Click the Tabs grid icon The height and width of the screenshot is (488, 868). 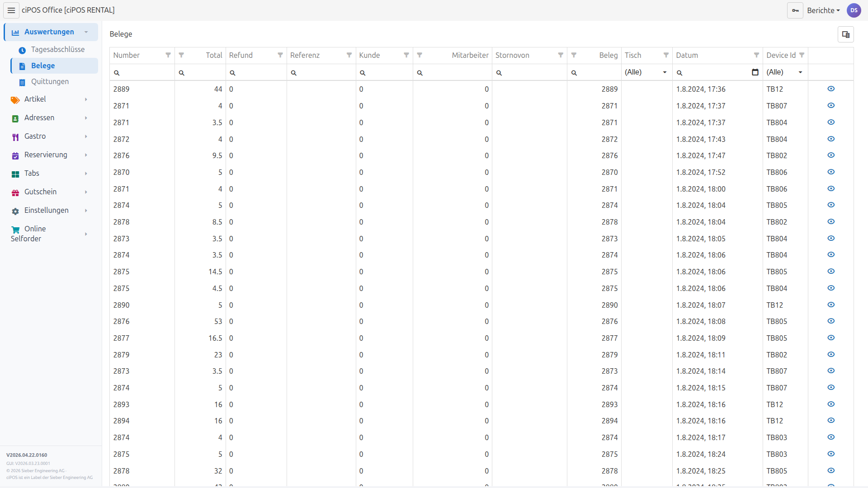[15, 174]
